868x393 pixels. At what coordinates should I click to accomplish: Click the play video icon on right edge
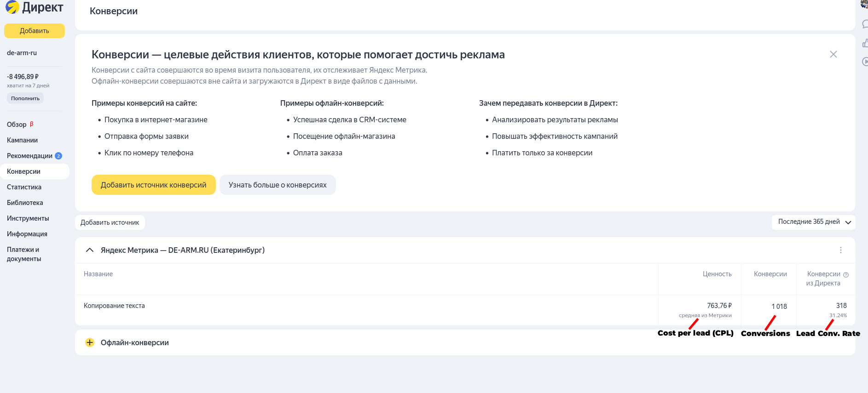point(865,62)
